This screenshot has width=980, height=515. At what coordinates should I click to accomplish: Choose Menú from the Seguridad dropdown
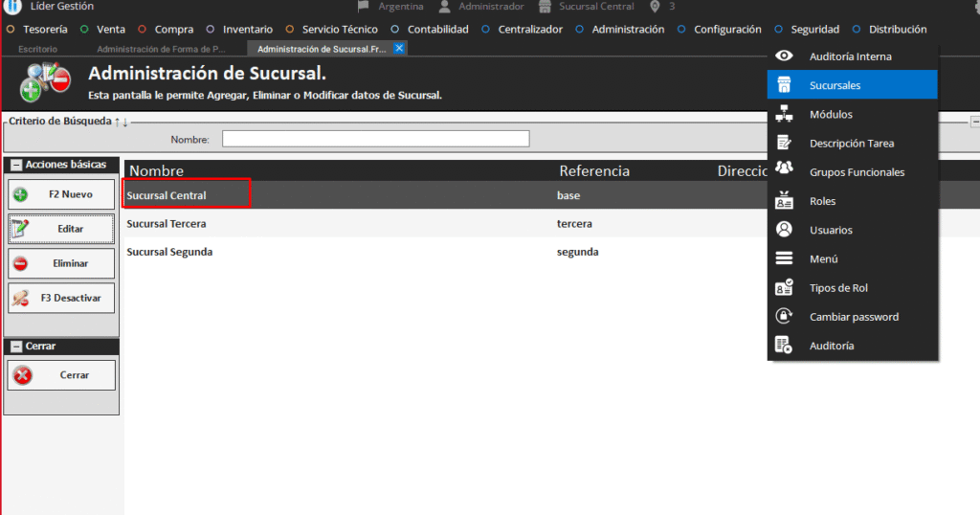(x=823, y=258)
